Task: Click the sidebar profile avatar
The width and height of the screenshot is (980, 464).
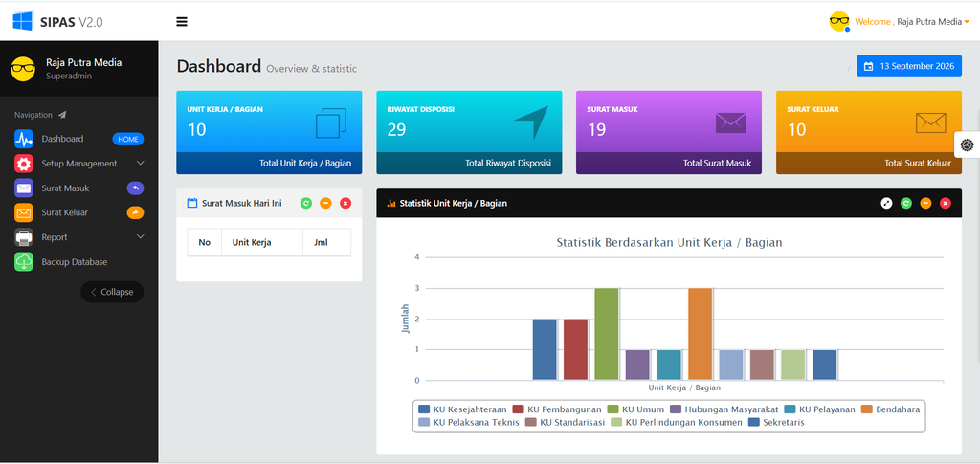Action: [x=23, y=69]
